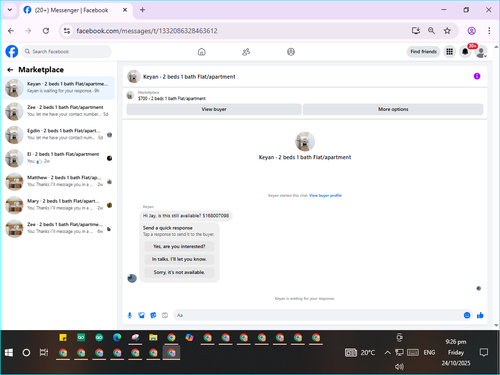Click the zoom magnifier icon in address bar
The width and height of the screenshot is (500, 375).
pos(431,31)
